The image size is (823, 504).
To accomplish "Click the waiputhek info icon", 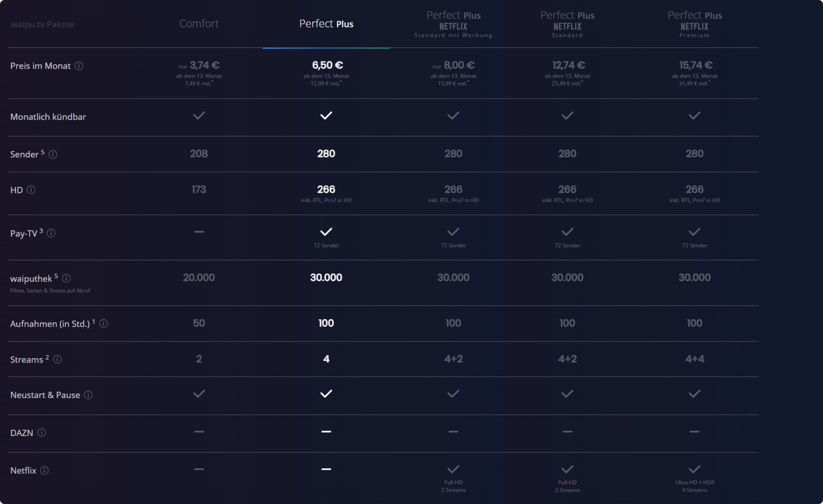I will click(x=67, y=278).
